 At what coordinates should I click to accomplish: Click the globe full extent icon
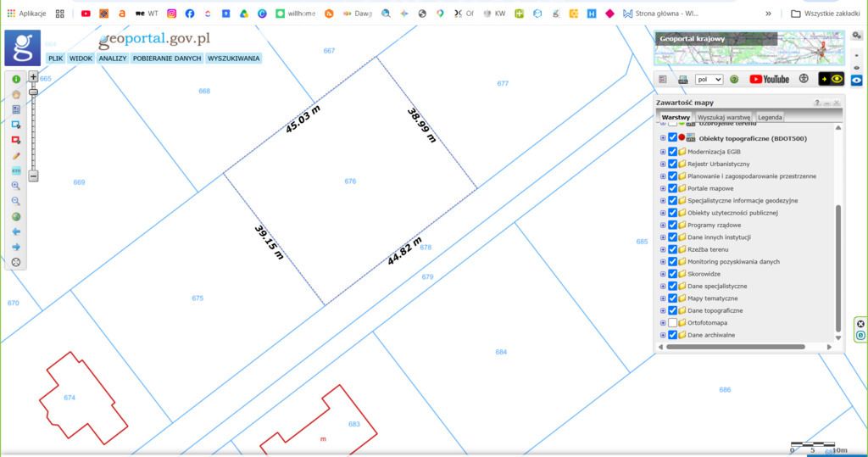pyautogui.click(x=16, y=216)
